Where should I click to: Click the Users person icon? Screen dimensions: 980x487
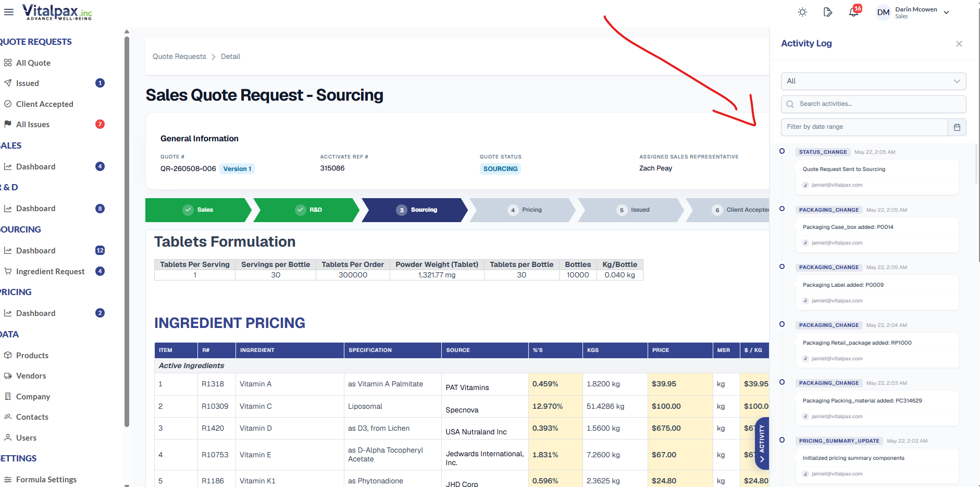pyautogui.click(x=8, y=437)
